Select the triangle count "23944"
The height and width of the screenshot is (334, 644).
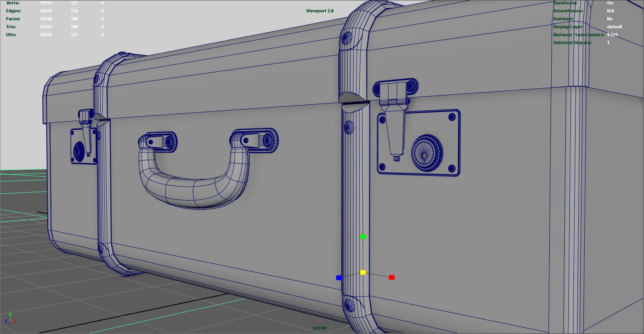click(x=46, y=27)
